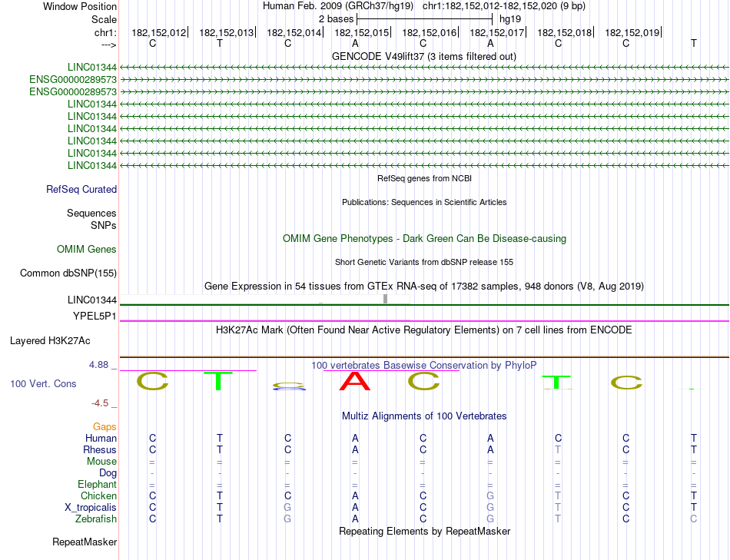Click the gray expression bar in GTEx LINC01344 graph

[x=385, y=299]
